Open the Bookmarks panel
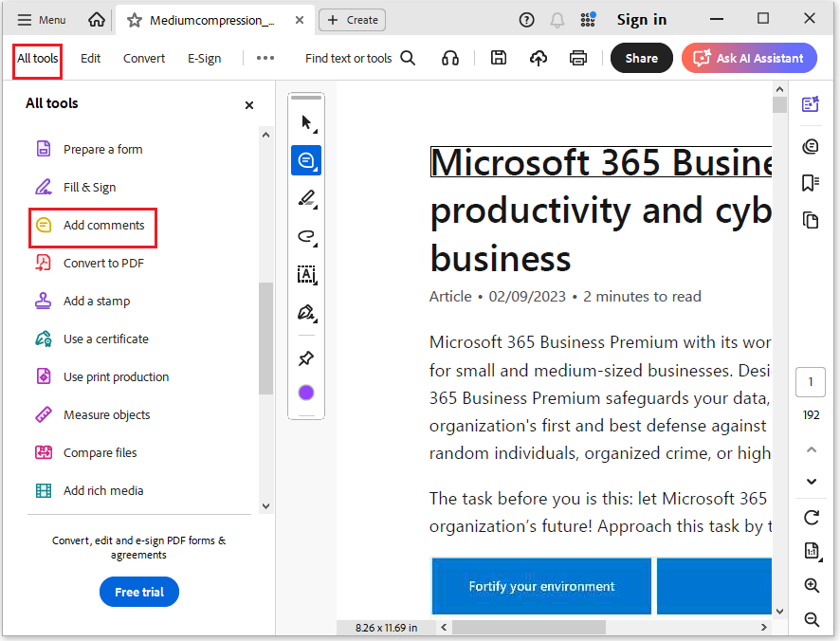This screenshot has width=840, height=641. [x=811, y=182]
